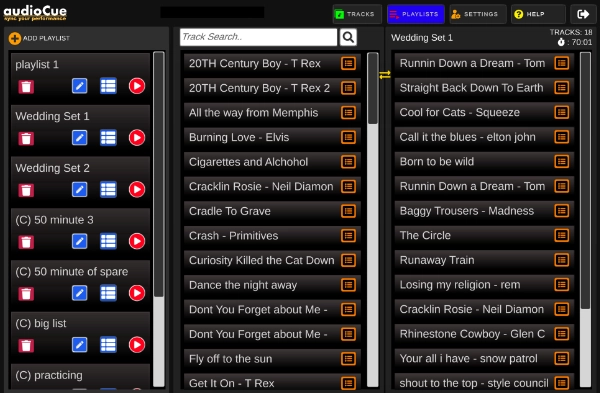
Task: Open the Tracks tab
Action: (357, 14)
